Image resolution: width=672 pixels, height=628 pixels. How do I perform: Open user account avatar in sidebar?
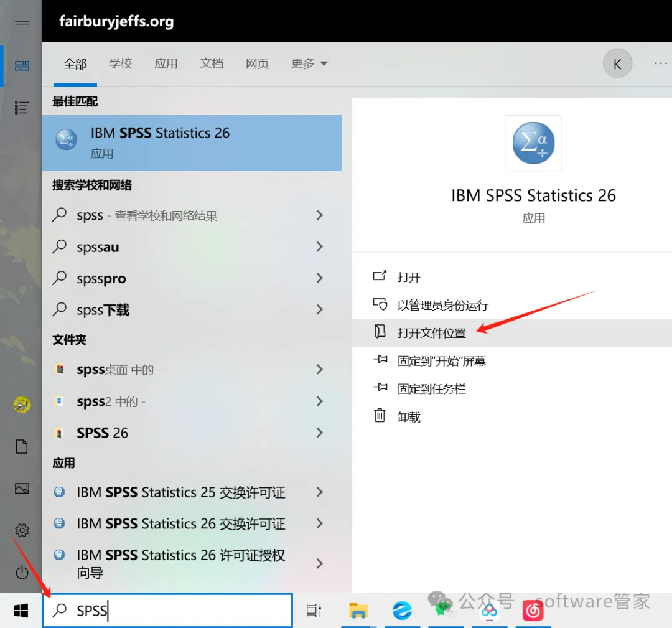coord(22,404)
